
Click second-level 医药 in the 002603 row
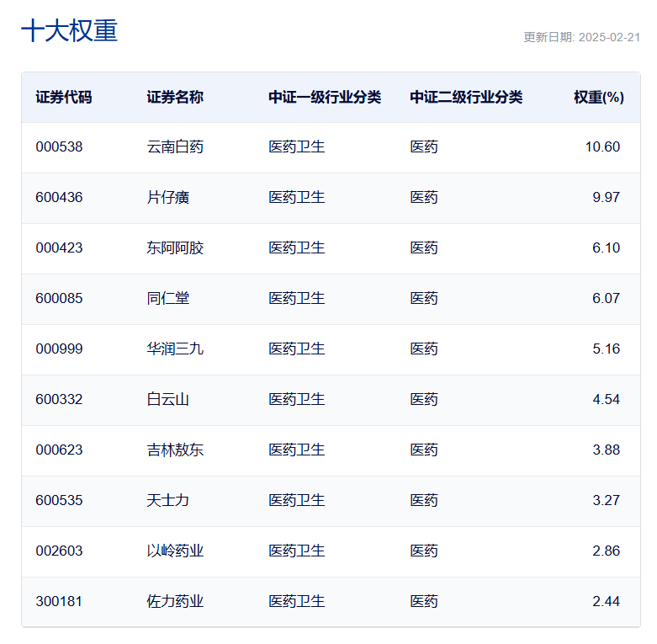(x=424, y=551)
